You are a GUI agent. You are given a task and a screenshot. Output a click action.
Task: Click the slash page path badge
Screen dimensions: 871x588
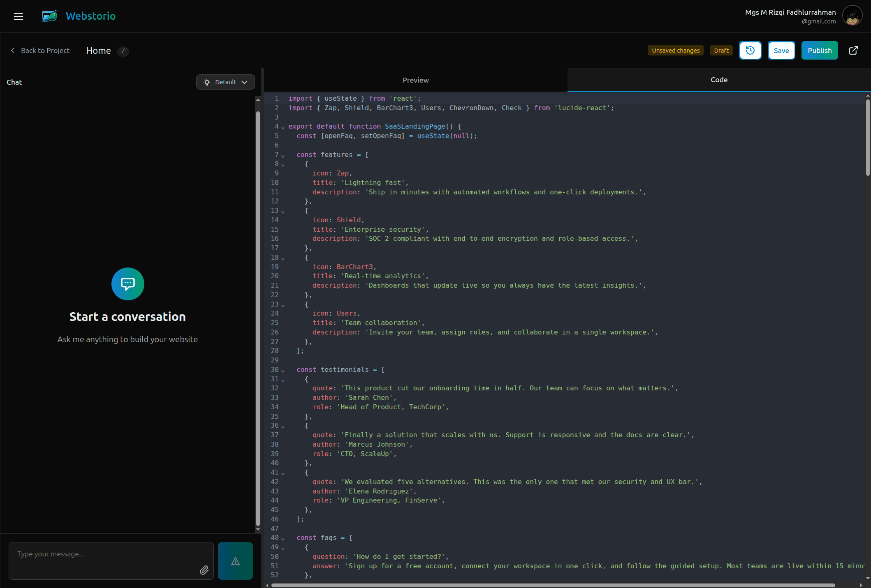coord(123,51)
